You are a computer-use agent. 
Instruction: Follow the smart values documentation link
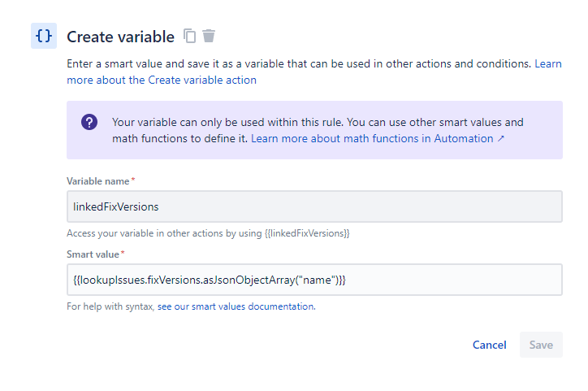[235, 306]
